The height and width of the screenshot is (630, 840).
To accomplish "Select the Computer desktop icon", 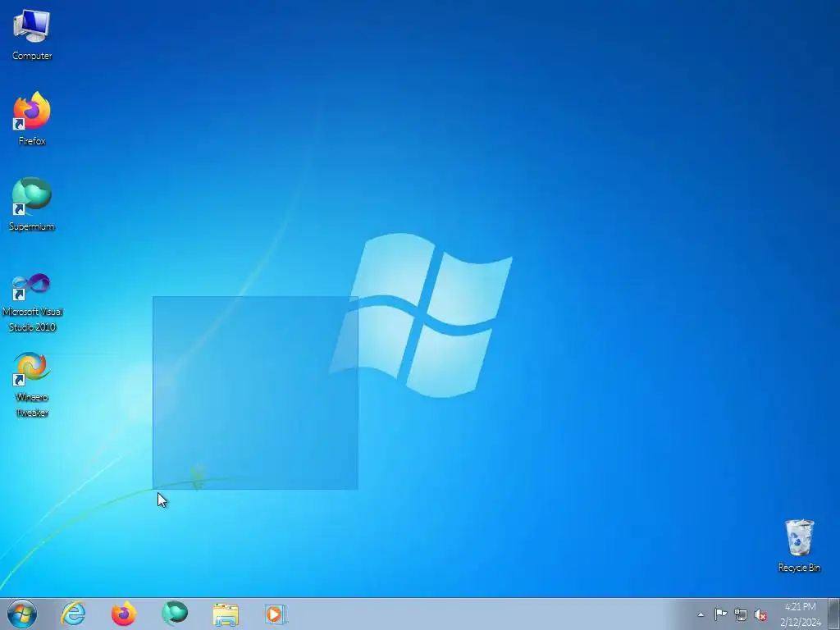I will coord(32,35).
